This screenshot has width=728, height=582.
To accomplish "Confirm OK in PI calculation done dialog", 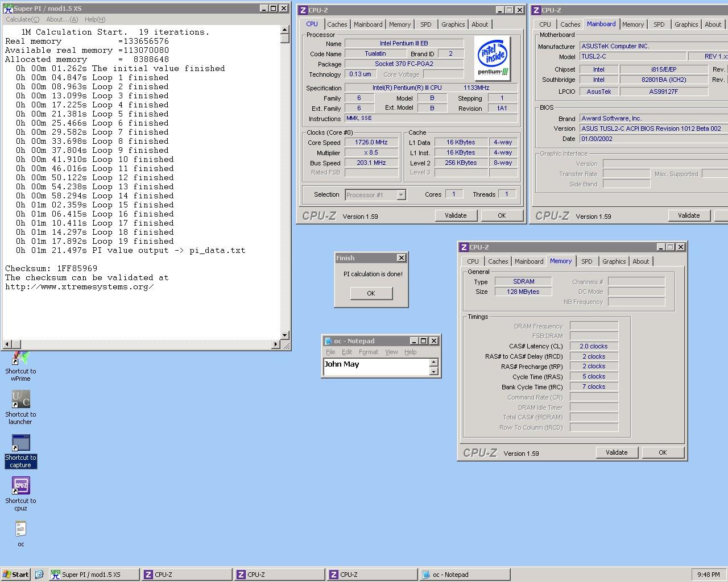I will point(371,293).
